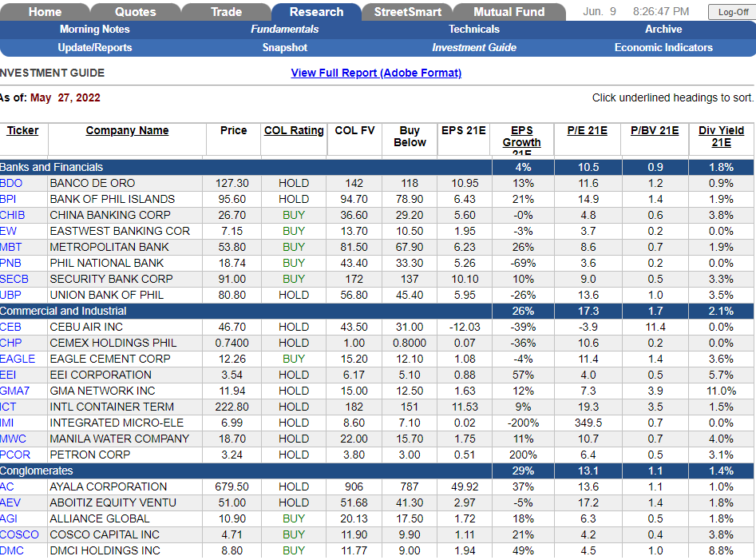Select Fundamentals submenu item
This screenshot has width=756, height=560.
[x=284, y=29]
